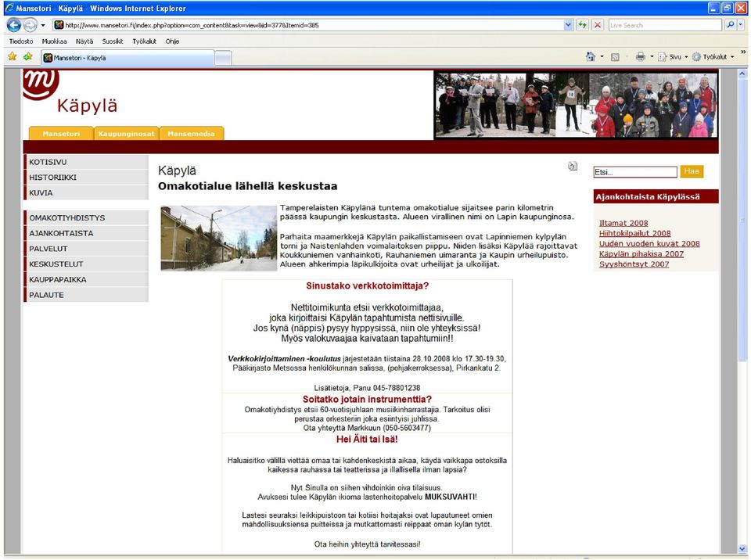
Task: Click the vertical scrollbar thumb
Action: tap(742, 221)
